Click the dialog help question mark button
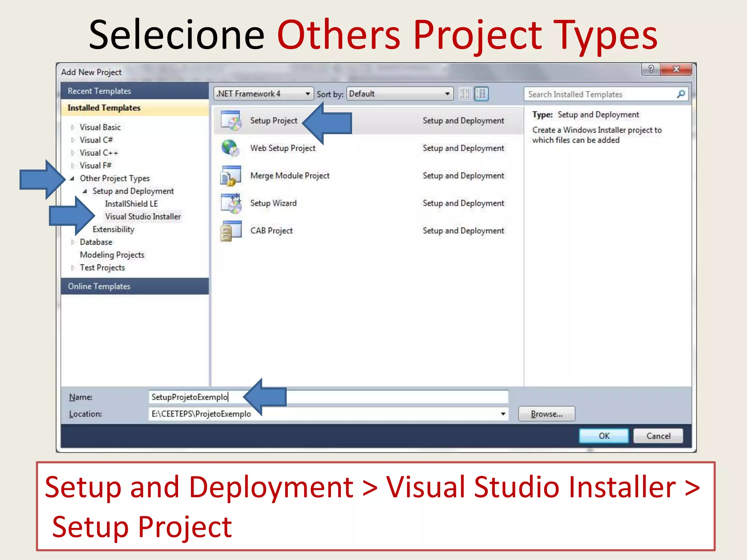The height and width of the screenshot is (560, 747). click(x=651, y=69)
